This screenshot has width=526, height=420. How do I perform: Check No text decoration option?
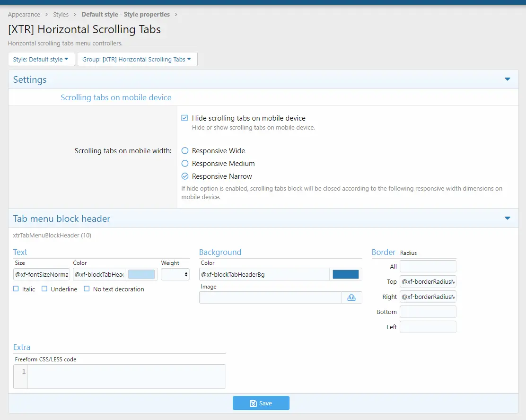(x=87, y=289)
